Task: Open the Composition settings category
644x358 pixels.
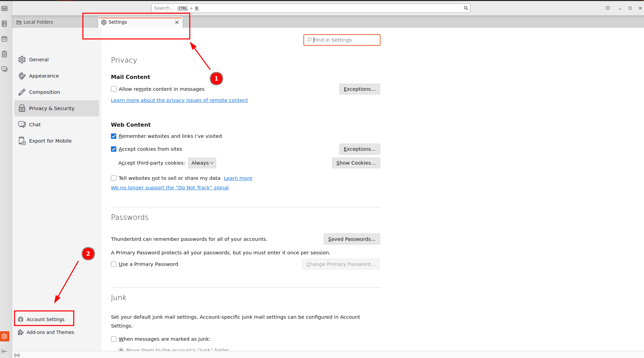Action: click(56, 92)
